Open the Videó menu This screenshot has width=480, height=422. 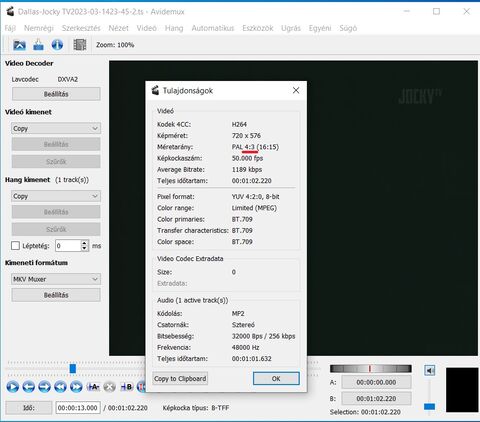(x=147, y=28)
